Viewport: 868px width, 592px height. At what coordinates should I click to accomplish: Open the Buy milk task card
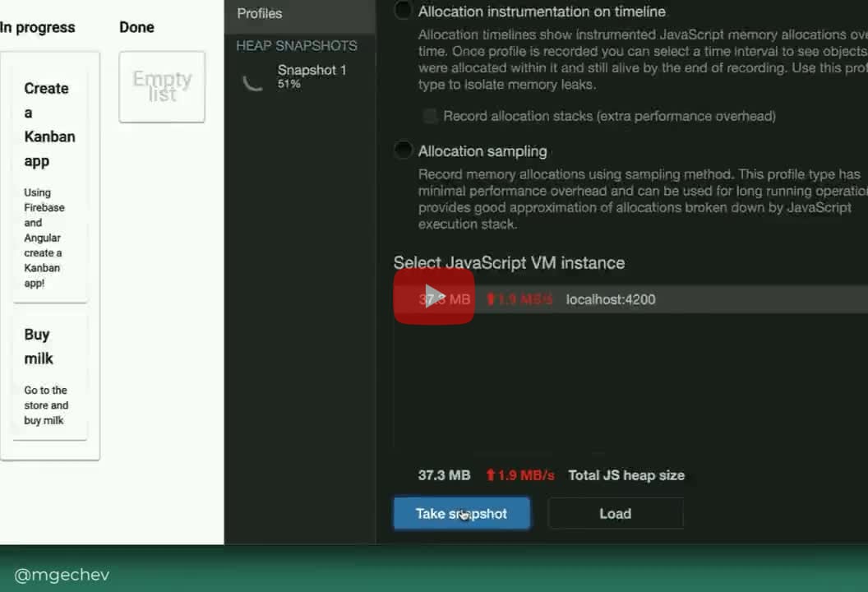coord(50,378)
